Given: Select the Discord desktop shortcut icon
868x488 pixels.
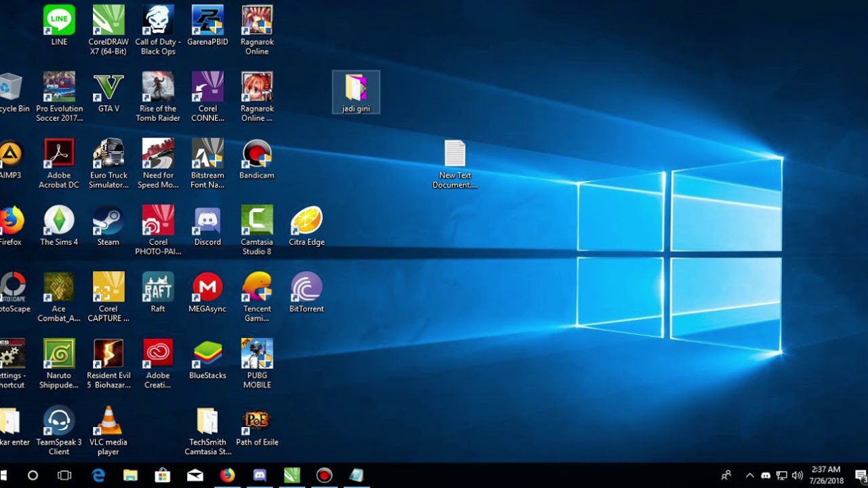Looking at the screenshot, I should click(x=208, y=225).
